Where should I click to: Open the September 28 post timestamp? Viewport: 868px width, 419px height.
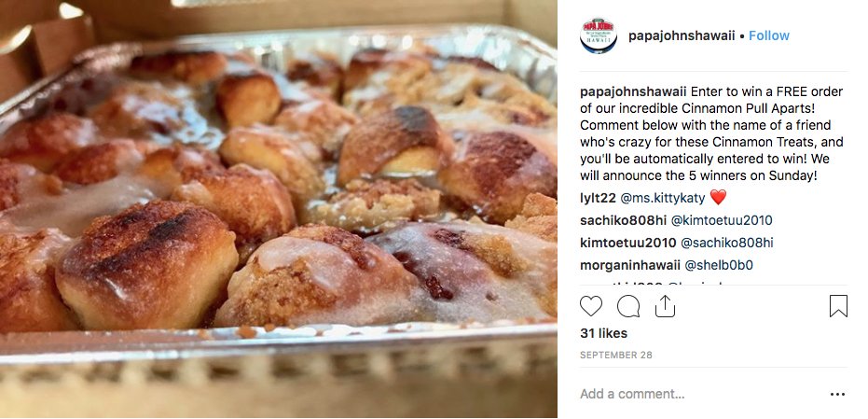616,356
